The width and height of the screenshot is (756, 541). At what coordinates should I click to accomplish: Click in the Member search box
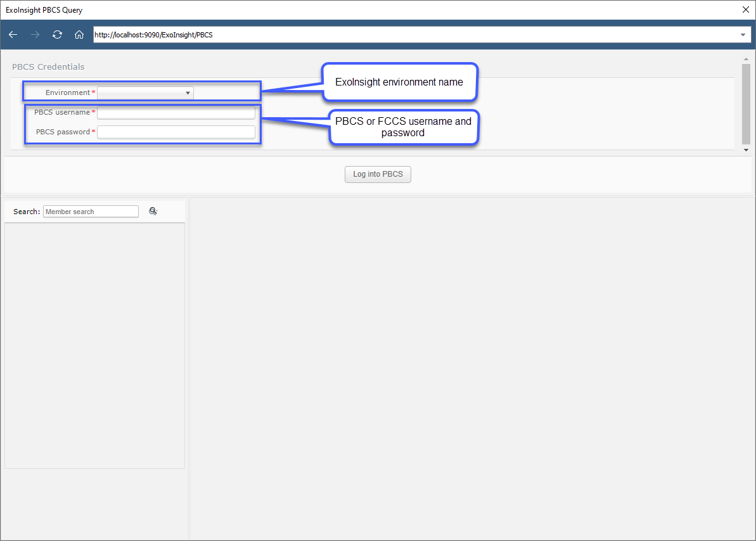91,212
